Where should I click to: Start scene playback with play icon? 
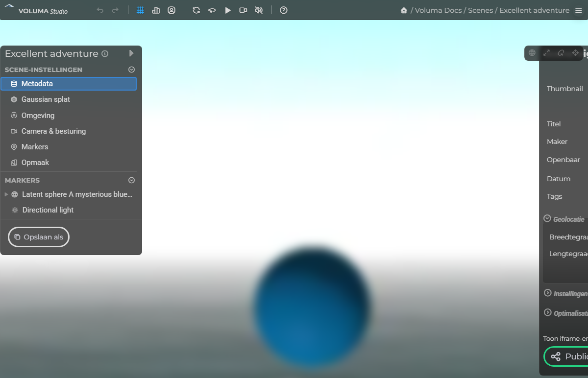[228, 10]
